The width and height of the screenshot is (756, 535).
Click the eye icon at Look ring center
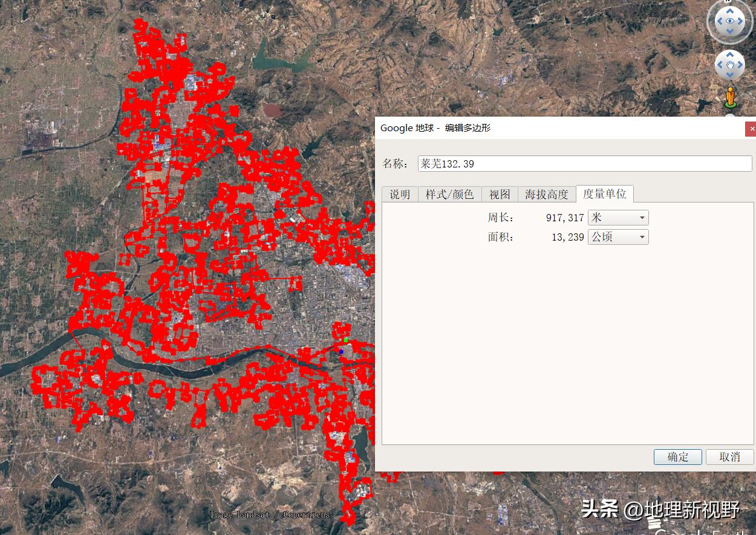(730, 20)
